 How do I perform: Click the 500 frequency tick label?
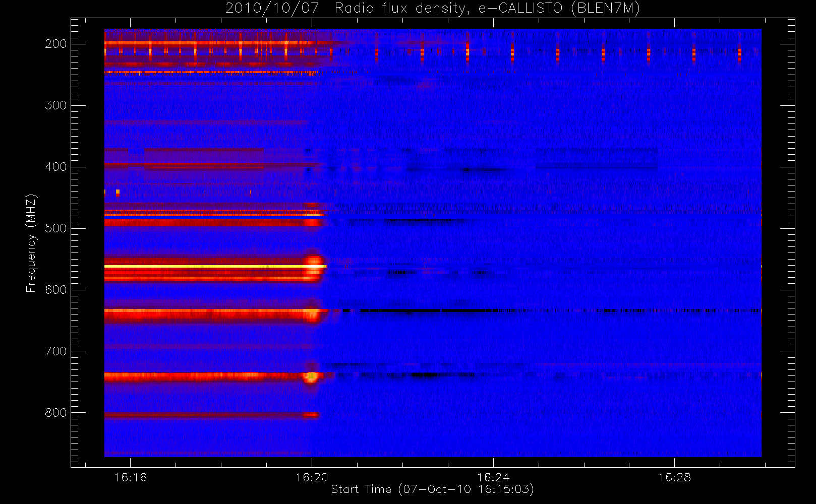55,228
